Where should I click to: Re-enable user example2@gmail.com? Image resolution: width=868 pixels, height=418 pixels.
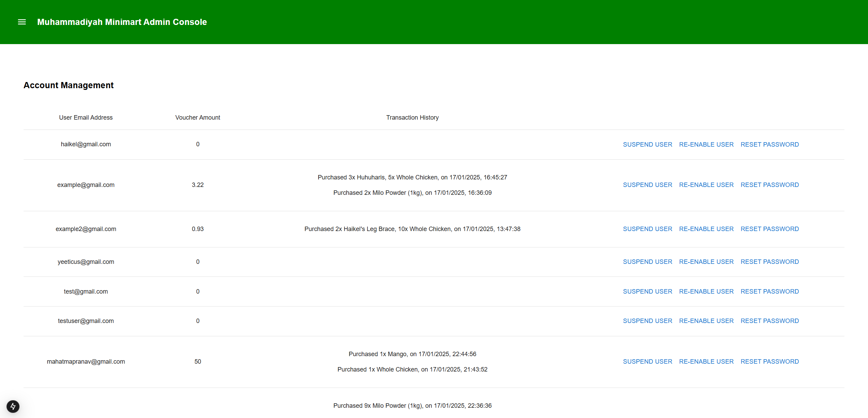click(x=706, y=229)
